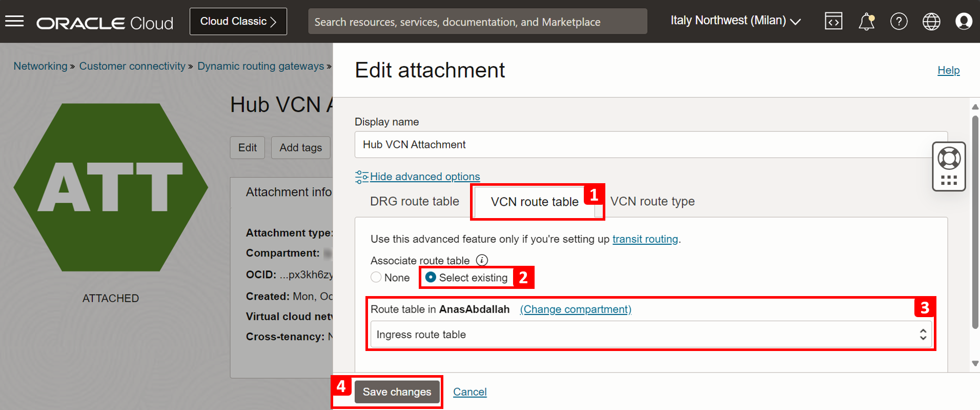Image resolution: width=980 pixels, height=410 pixels.
Task: Go to Networking breadcrumb
Action: click(40, 66)
